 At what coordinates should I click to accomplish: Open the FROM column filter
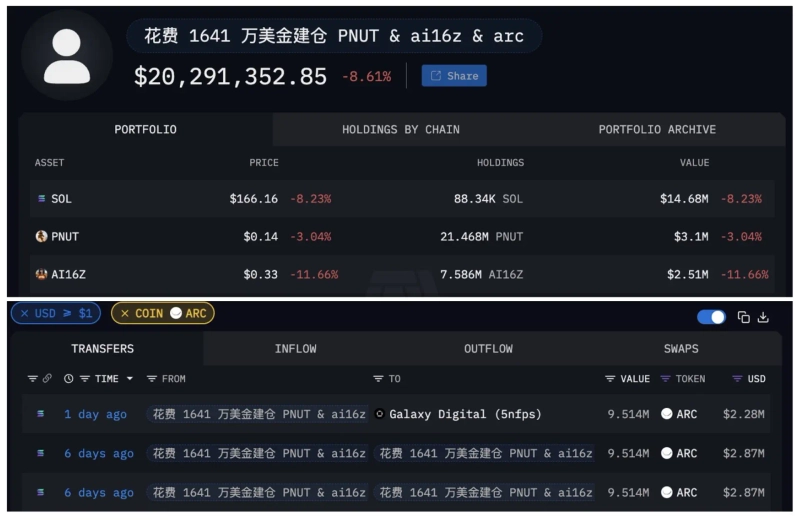coord(152,379)
